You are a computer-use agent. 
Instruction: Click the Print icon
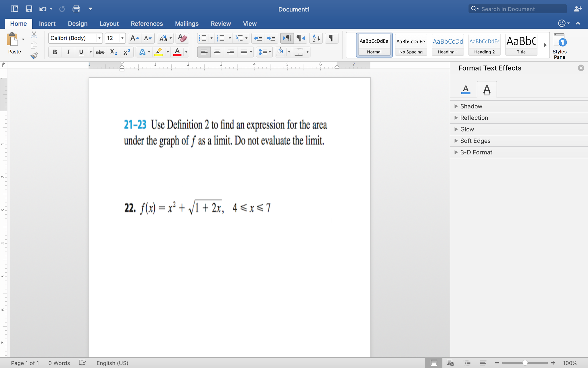tap(76, 9)
